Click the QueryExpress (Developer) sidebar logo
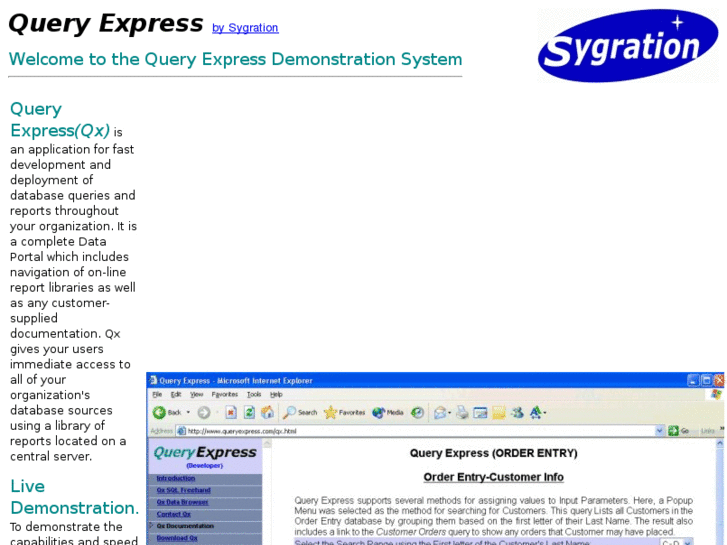727x545 pixels. coord(204,456)
